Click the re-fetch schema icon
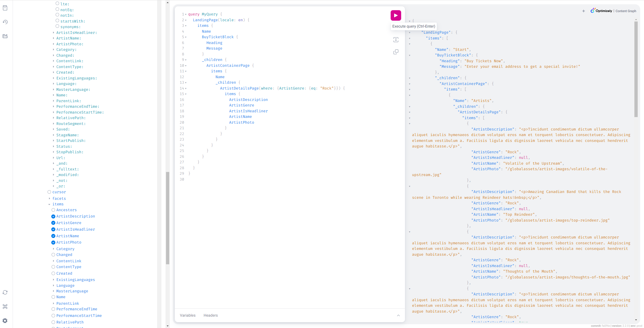 (5, 292)
